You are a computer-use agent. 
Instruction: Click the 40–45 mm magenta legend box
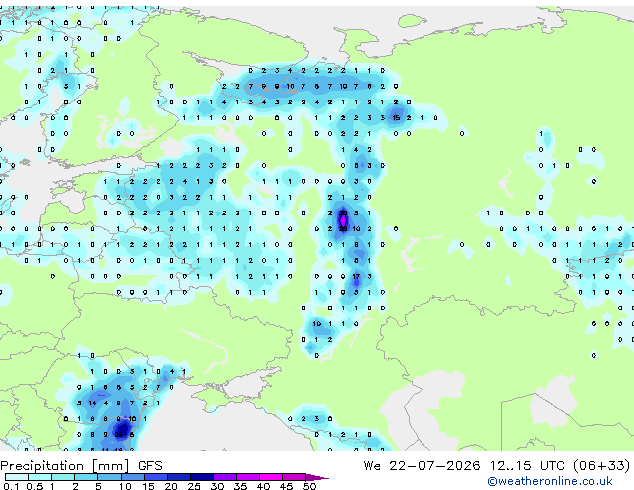[x=271, y=477]
